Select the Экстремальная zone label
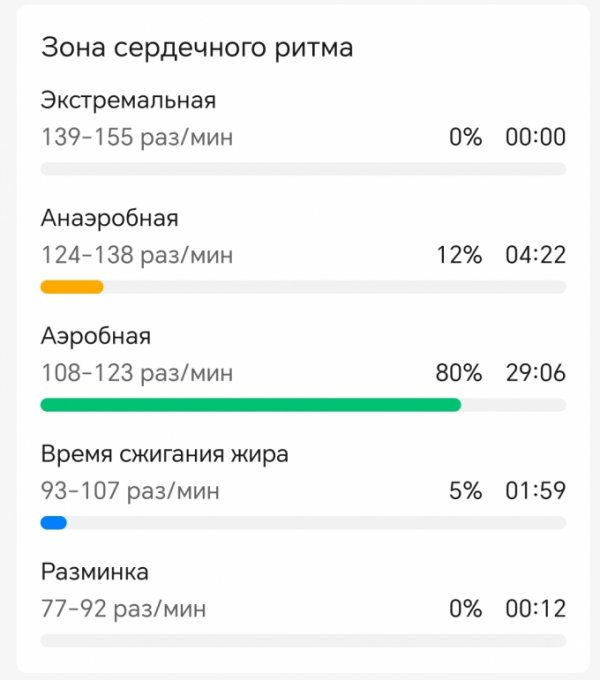This screenshot has width=600, height=680. (x=128, y=101)
